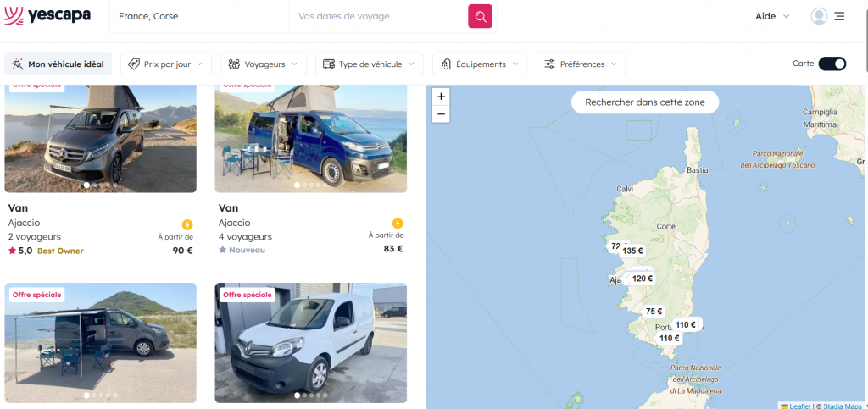Click the pink search magnifier button
Image resolution: width=868 pixels, height=409 pixels.
pyautogui.click(x=480, y=16)
